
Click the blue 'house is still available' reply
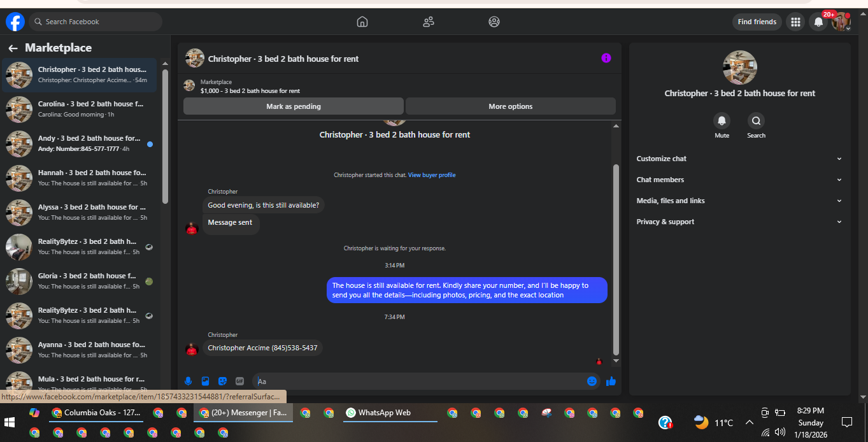click(x=467, y=290)
